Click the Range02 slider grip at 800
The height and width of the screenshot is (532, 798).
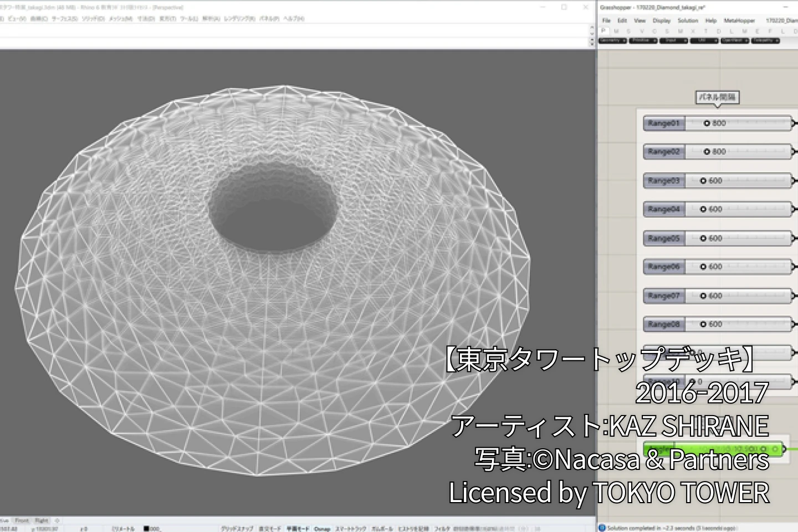coord(707,151)
